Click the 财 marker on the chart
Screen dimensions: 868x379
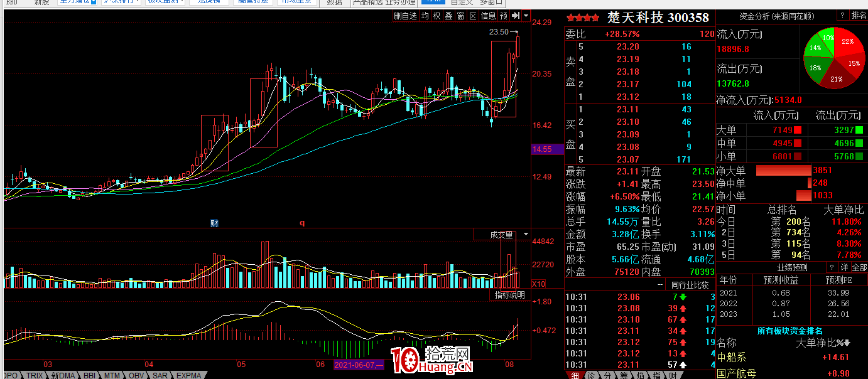214,223
